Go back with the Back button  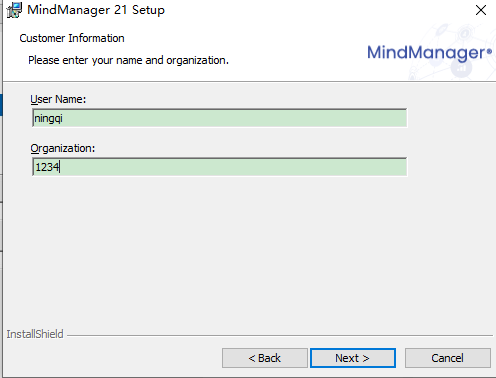(x=265, y=358)
